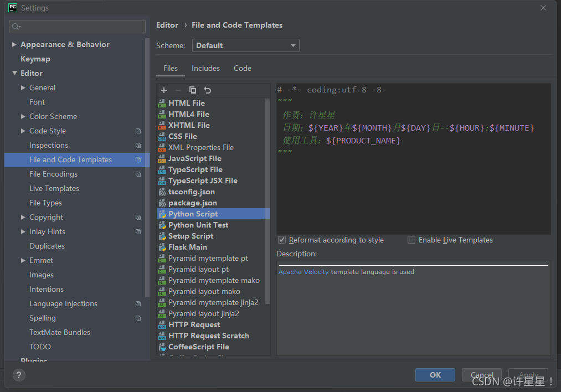This screenshot has width=561, height=392.
Task: Collapse the Editor section
Action: [x=14, y=73]
